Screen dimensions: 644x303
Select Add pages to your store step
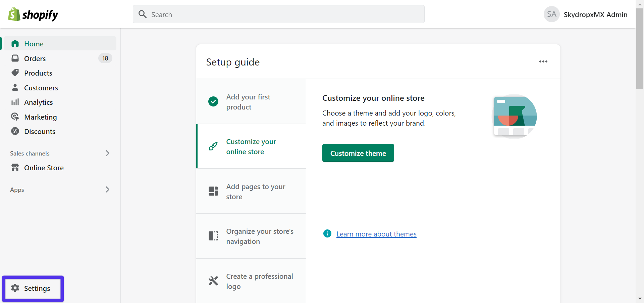click(x=251, y=191)
